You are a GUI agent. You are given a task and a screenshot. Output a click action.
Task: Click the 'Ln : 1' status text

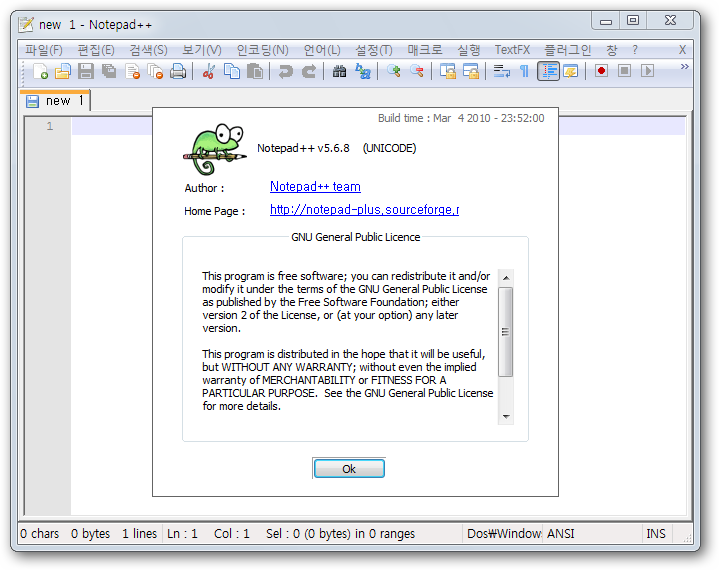click(x=182, y=534)
